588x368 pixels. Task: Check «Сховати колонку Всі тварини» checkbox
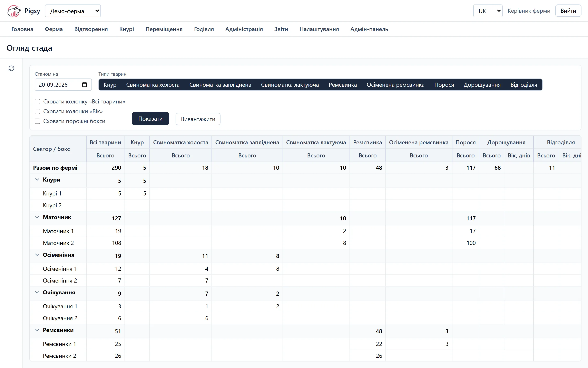[37, 101]
